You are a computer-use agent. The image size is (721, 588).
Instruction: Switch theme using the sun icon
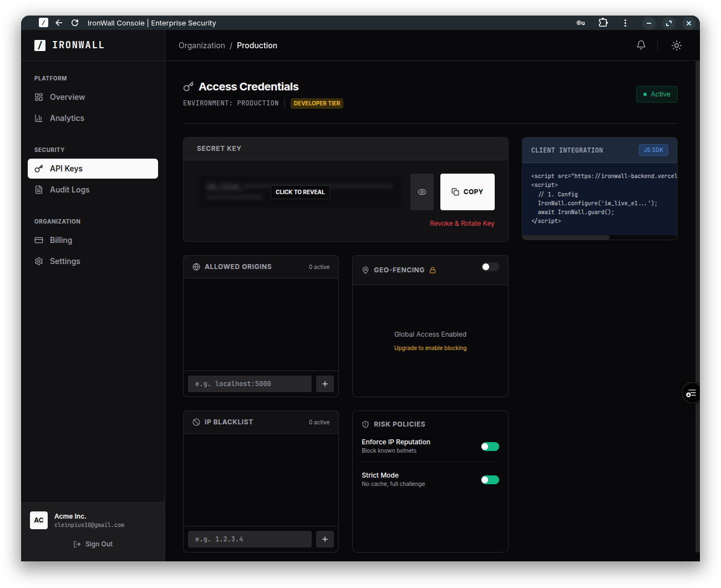coord(677,45)
